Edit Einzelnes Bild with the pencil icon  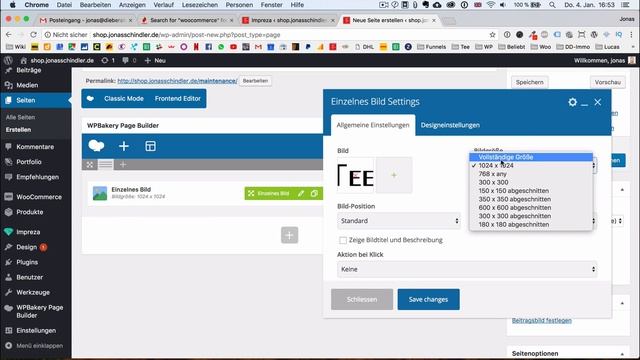(x=301, y=193)
